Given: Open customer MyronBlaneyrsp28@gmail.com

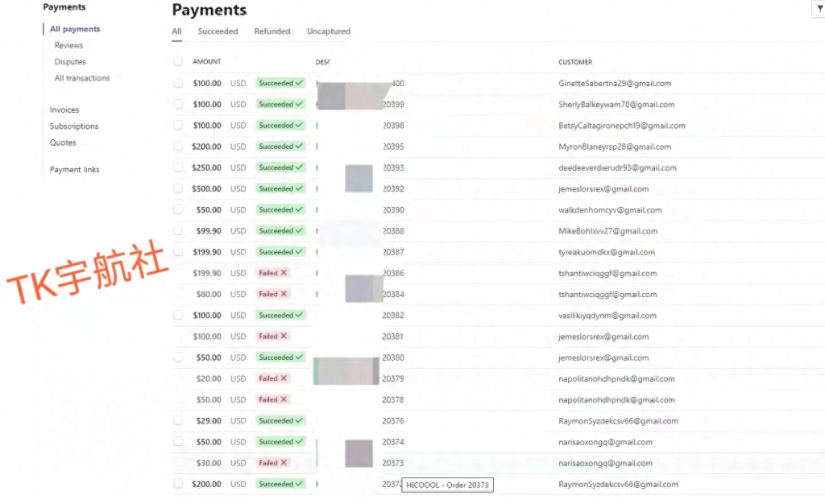Looking at the screenshot, I should [x=615, y=147].
